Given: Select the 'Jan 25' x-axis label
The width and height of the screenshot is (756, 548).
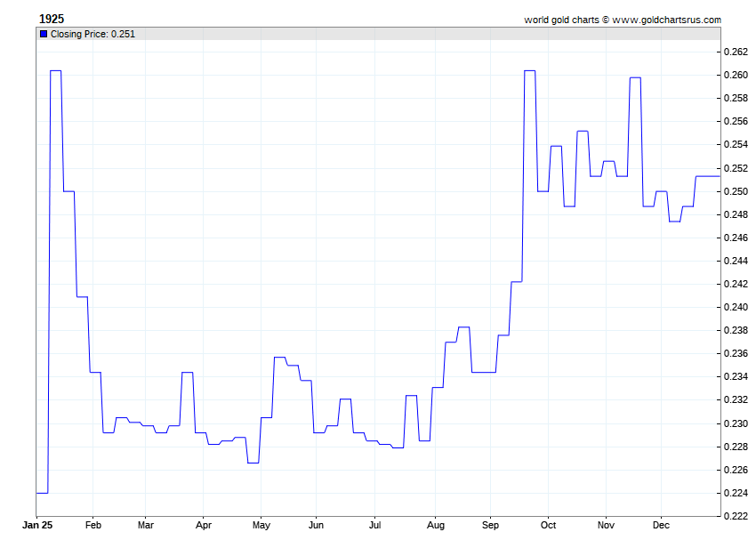Looking at the screenshot, I should [x=36, y=526].
